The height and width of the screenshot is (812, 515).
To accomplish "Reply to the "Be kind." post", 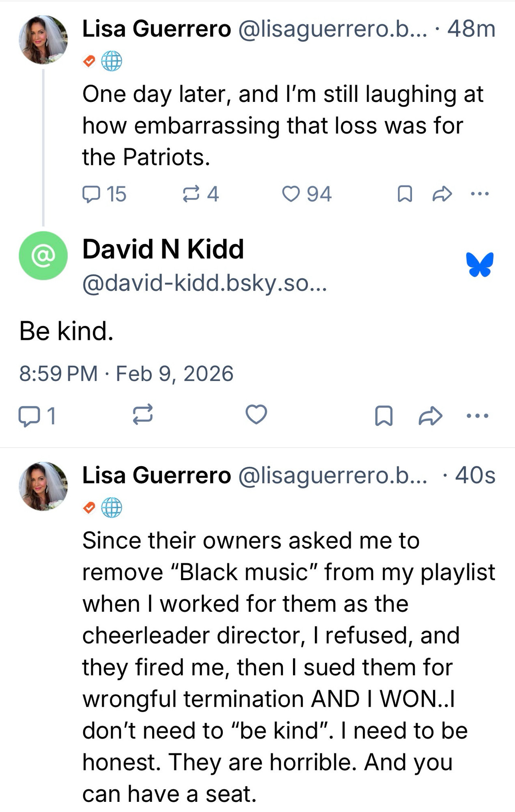I will click(28, 416).
